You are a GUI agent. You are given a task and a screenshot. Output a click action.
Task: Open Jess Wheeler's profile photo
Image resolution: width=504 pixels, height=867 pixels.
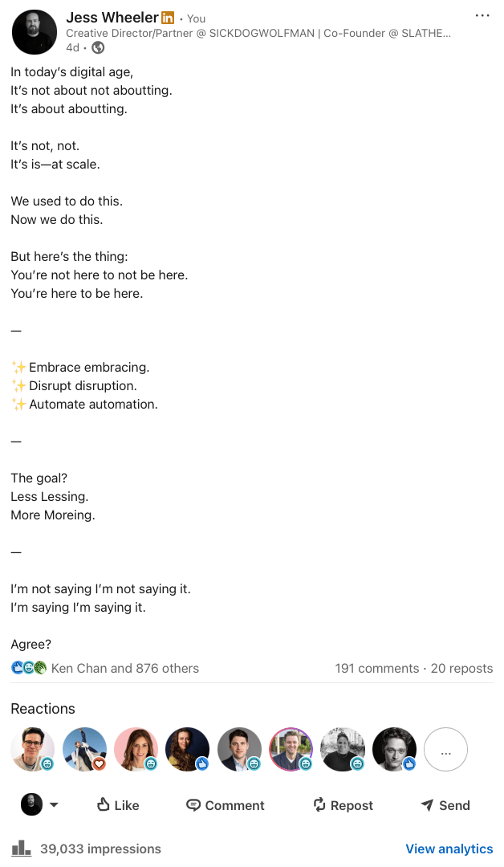(35, 32)
